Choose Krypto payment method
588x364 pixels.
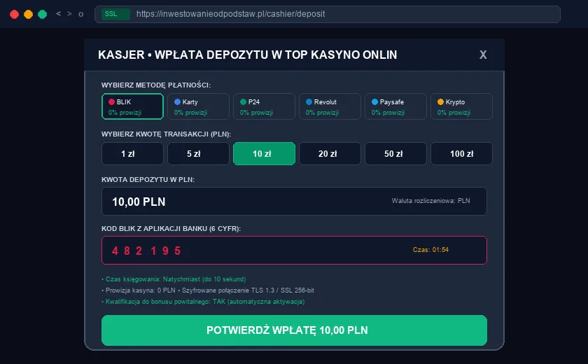click(x=461, y=106)
